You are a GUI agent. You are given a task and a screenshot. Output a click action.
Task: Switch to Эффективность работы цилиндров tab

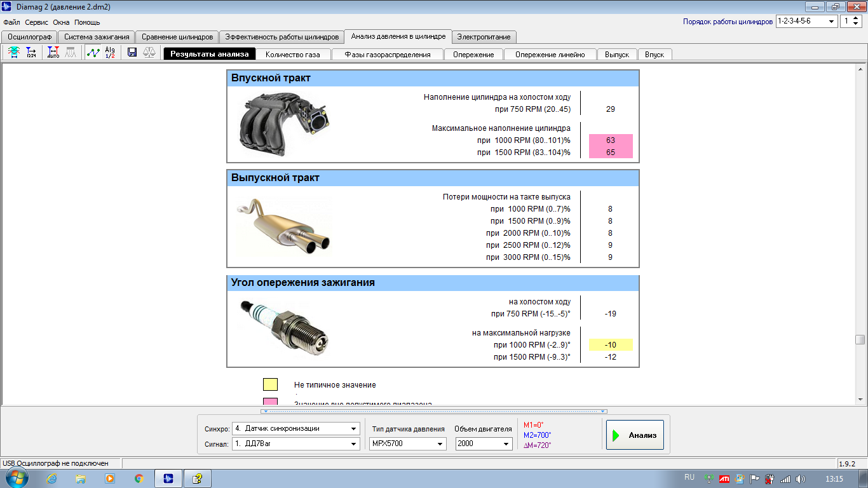[282, 37]
